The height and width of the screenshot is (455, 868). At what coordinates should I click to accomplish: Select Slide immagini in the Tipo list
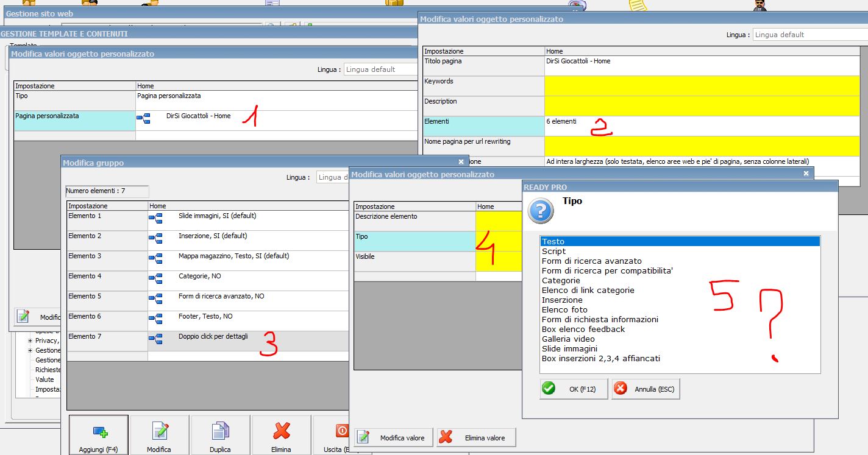[x=569, y=348]
